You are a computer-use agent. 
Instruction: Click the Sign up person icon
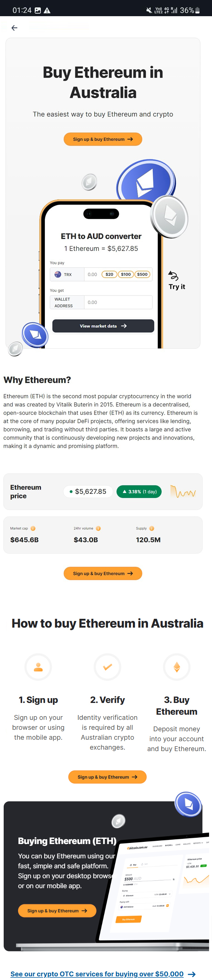[38, 667]
